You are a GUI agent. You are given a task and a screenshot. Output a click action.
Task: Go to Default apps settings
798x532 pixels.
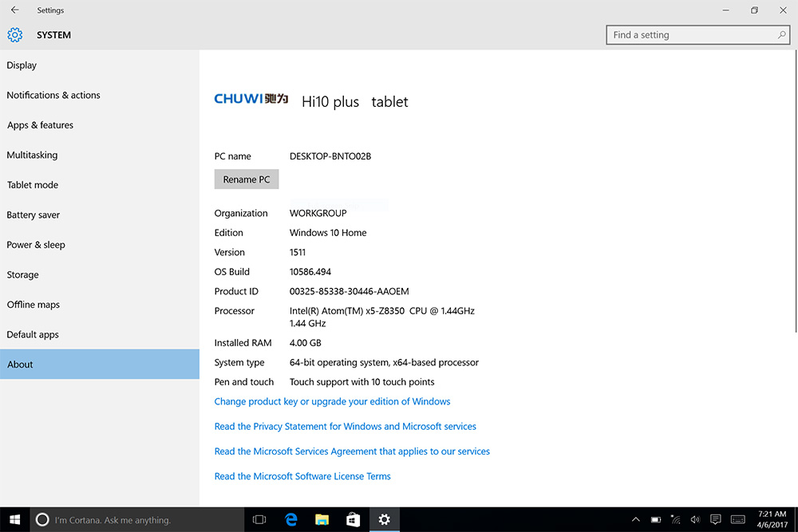pyautogui.click(x=100, y=335)
